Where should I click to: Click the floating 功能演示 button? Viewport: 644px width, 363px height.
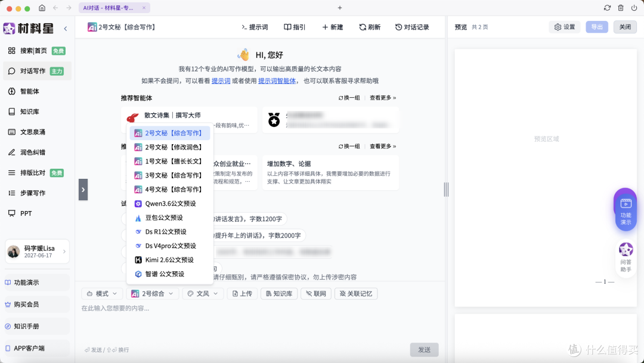626,212
